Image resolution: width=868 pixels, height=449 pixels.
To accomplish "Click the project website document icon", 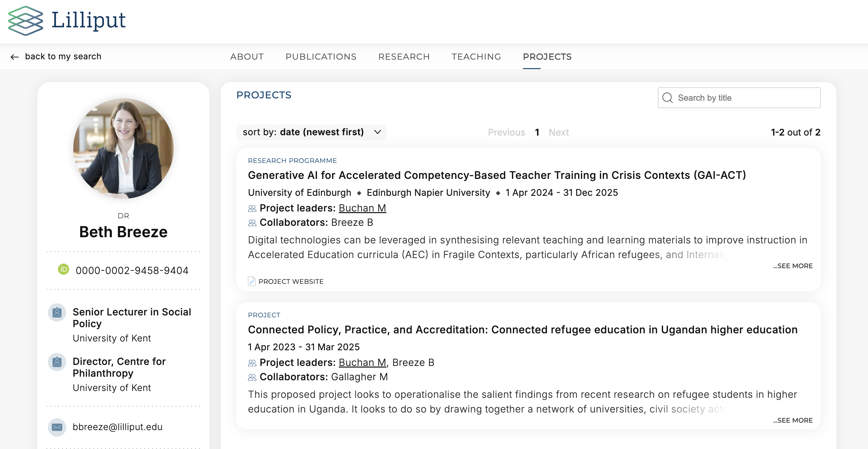I will coord(251,282).
